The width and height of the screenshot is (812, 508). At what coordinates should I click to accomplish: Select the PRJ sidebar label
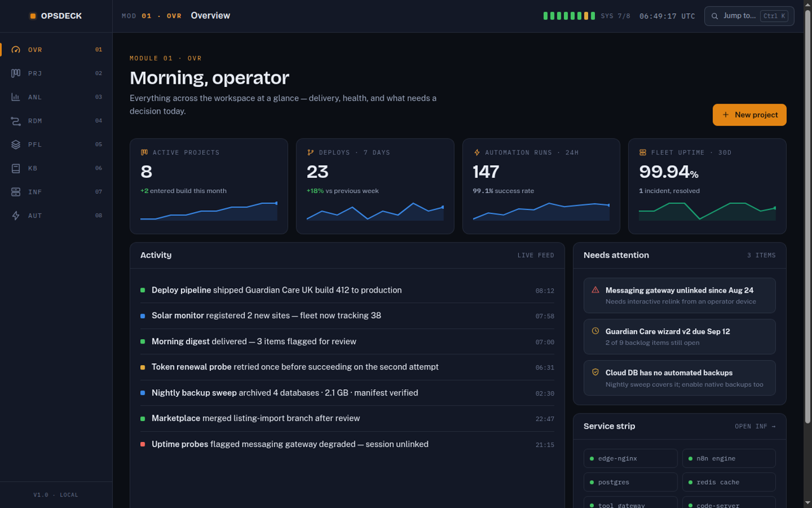35,74
